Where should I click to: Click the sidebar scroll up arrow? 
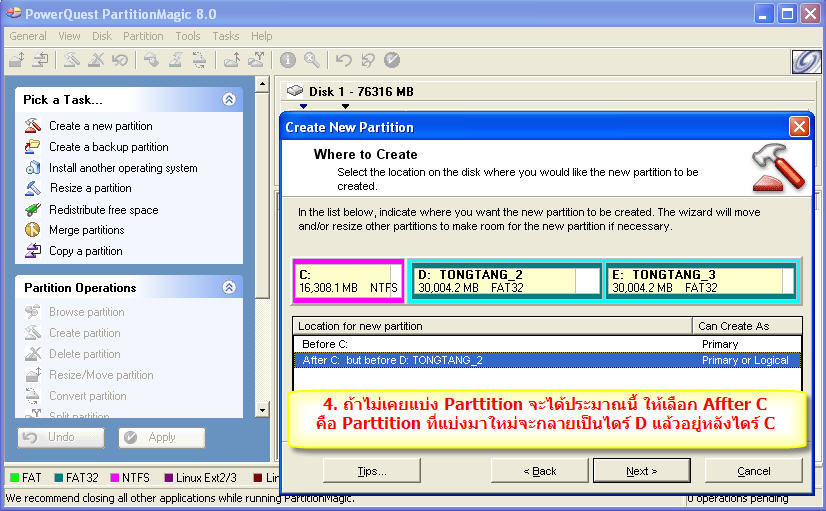[262, 84]
